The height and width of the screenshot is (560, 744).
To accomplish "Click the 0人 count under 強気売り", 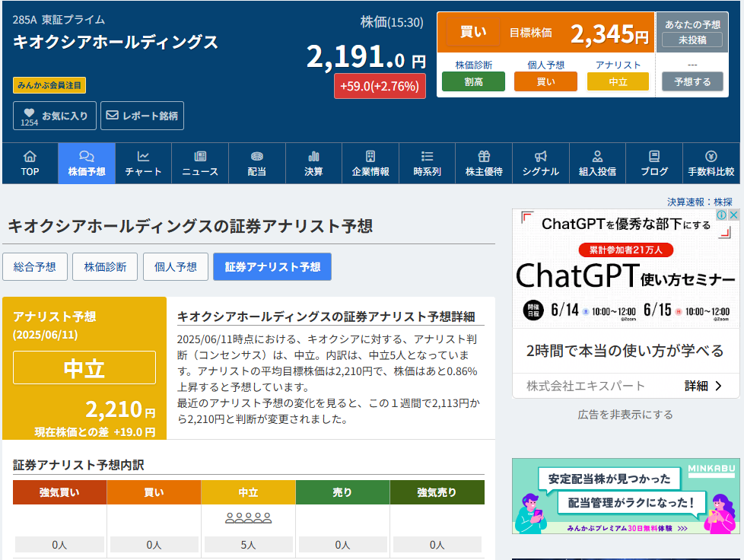I will 437,545.
